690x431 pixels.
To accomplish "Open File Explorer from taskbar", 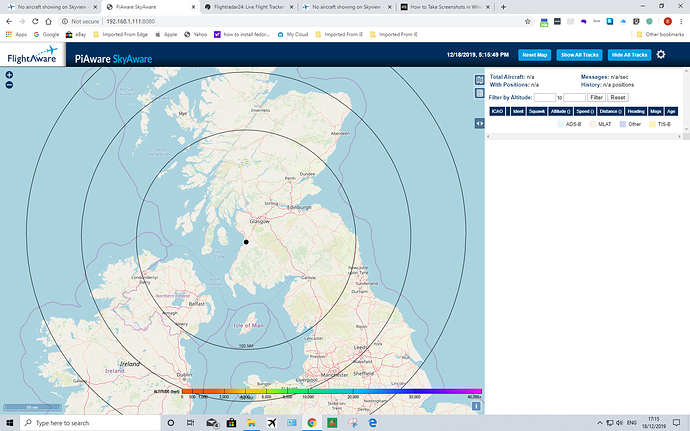I will (x=251, y=423).
